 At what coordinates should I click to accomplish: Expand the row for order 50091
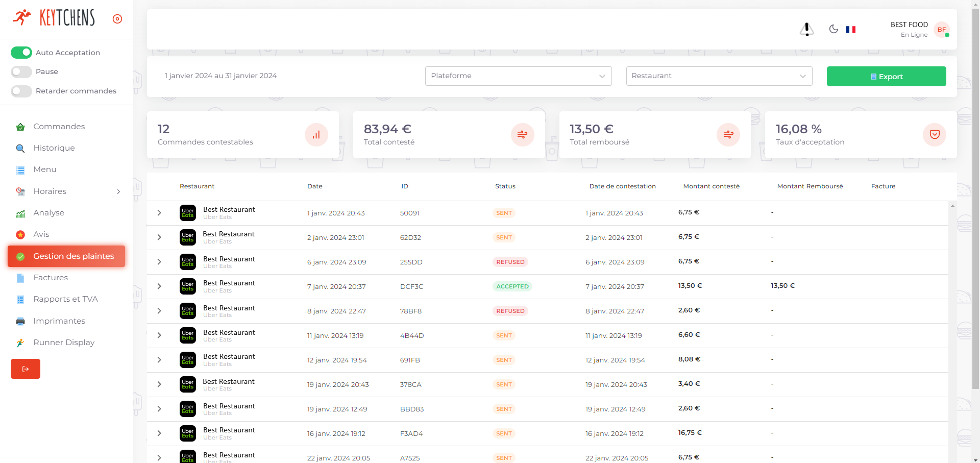coord(159,213)
